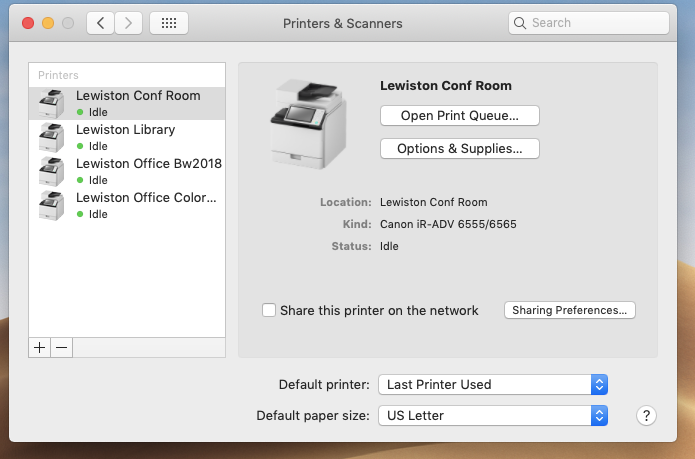Click the Lewiston Office Color printer icon
This screenshot has width=695, height=459.
(x=51, y=206)
